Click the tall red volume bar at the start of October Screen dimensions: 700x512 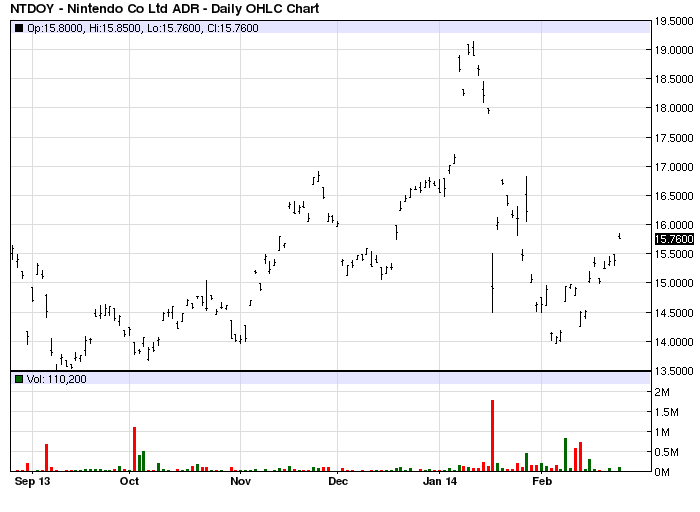click(x=134, y=449)
